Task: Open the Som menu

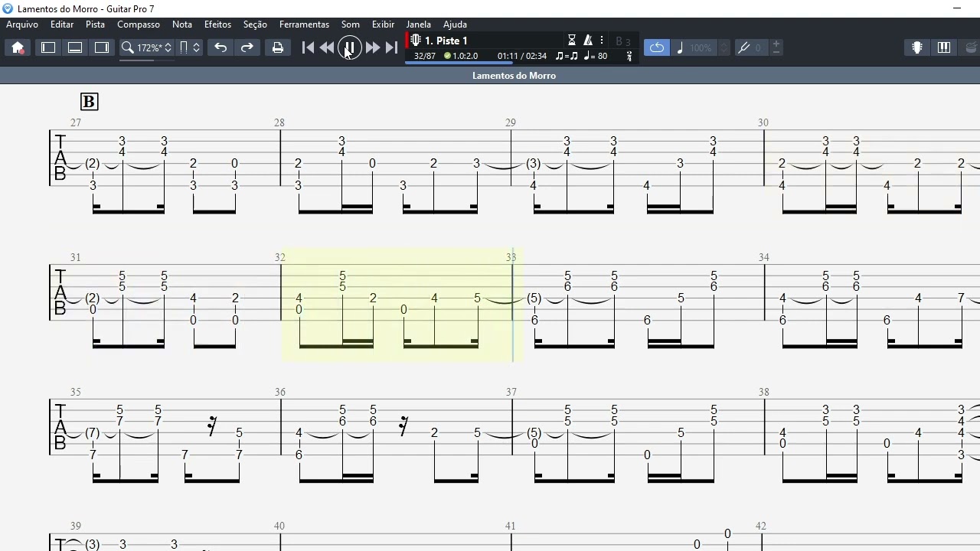Action: pyautogui.click(x=351, y=24)
